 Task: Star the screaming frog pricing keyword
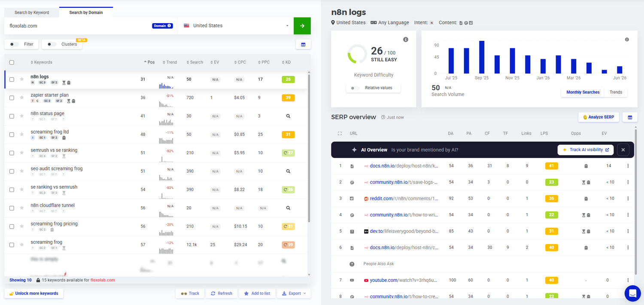22,226
